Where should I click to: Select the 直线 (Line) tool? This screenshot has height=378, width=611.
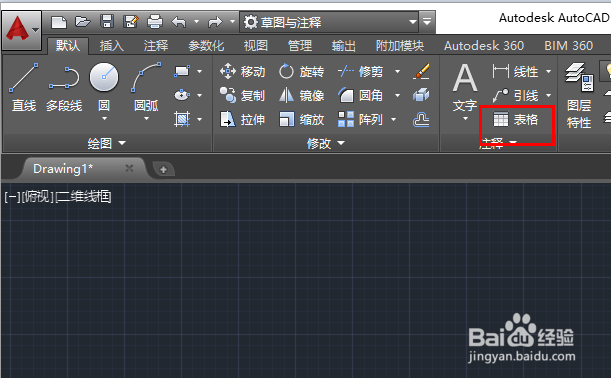(x=24, y=87)
